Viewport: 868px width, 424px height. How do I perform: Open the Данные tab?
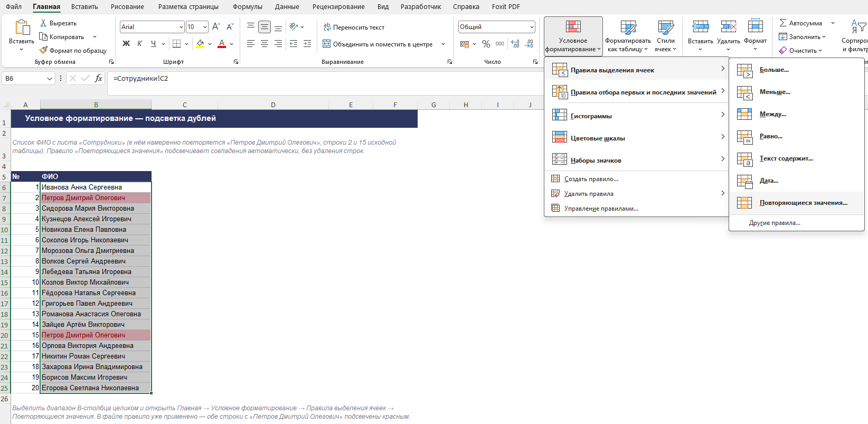(x=287, y=7)
